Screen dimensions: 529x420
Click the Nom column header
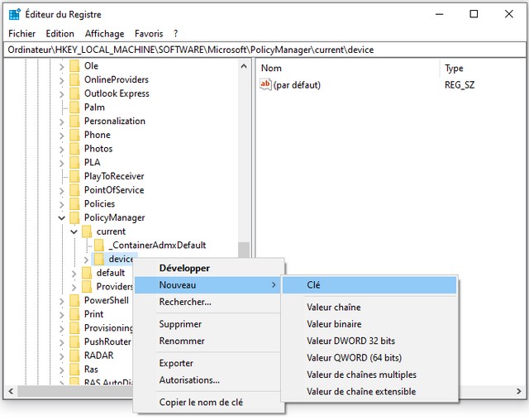(x=271, y=69)
